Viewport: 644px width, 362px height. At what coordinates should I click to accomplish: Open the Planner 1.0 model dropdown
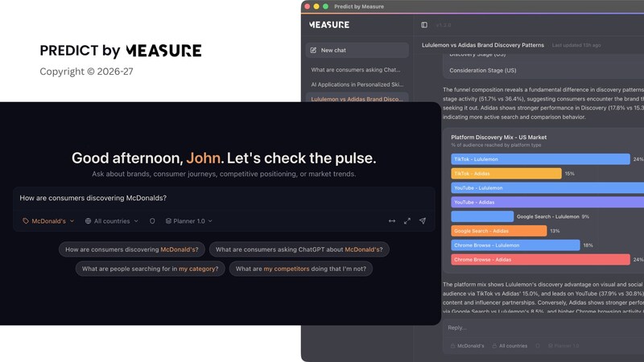(189, 220)
